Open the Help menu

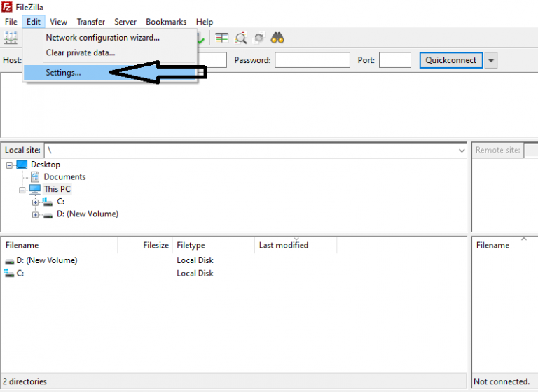pos(205,22)
